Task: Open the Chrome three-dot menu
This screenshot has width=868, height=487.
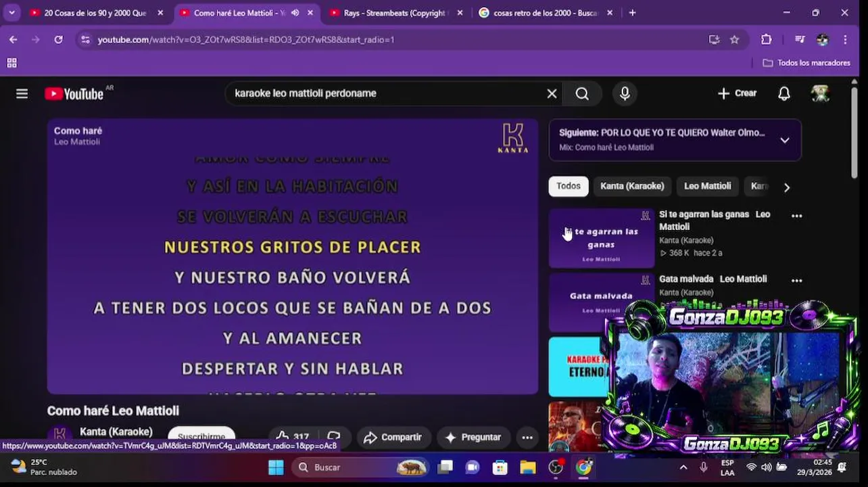Action: click(845, 40)
